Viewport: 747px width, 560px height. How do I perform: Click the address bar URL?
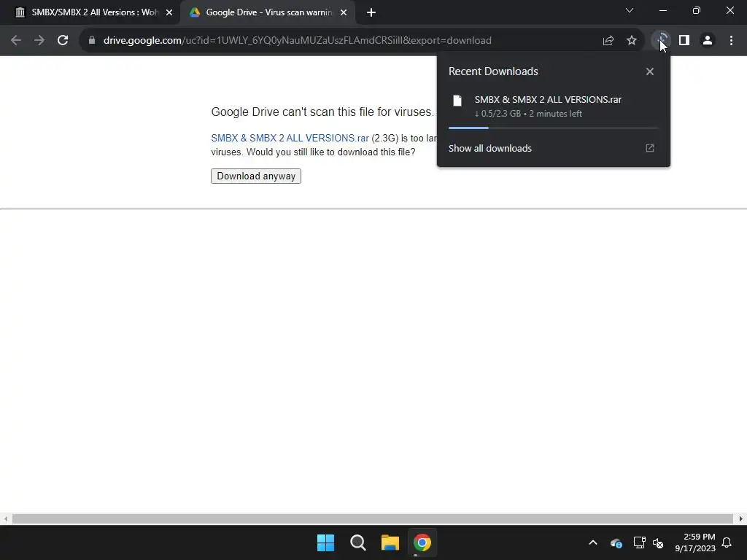pos(298,41)
